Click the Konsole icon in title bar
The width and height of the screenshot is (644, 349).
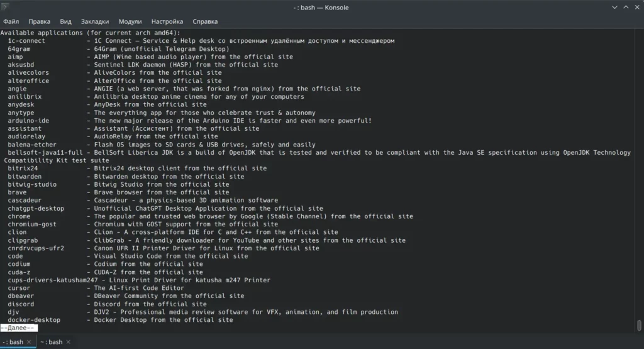5,6
